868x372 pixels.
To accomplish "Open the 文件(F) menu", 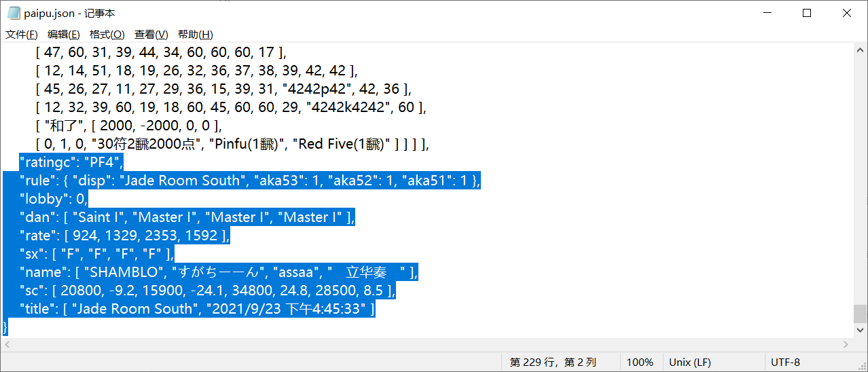I will click(22, 35).
